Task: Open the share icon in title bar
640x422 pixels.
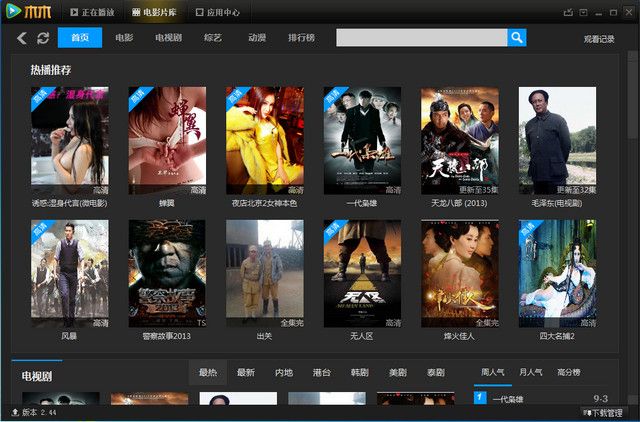Action: 568,12
